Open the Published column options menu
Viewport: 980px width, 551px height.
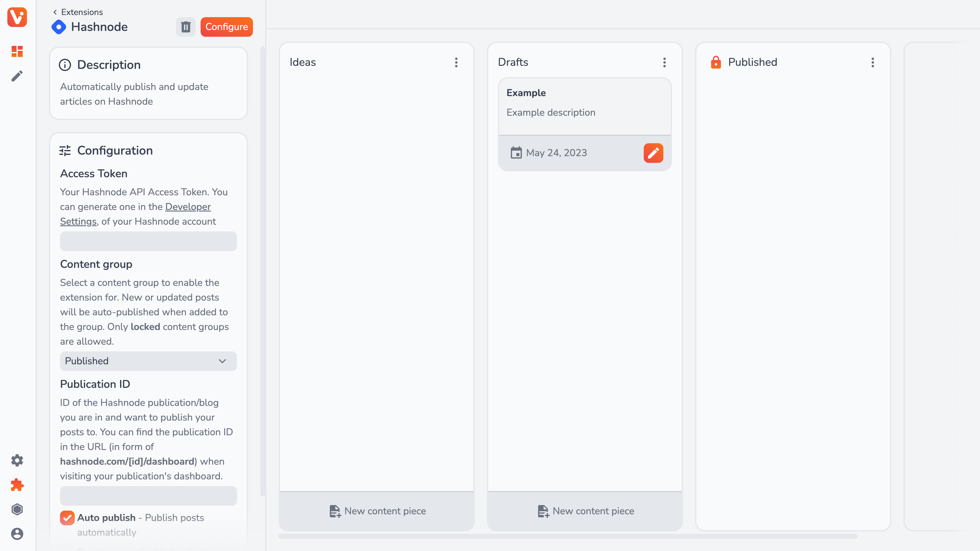[x=873, y=62]
